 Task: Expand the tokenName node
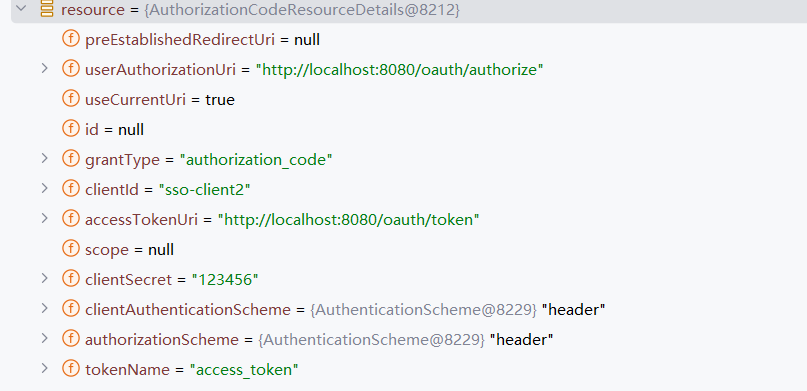[44, 368]
